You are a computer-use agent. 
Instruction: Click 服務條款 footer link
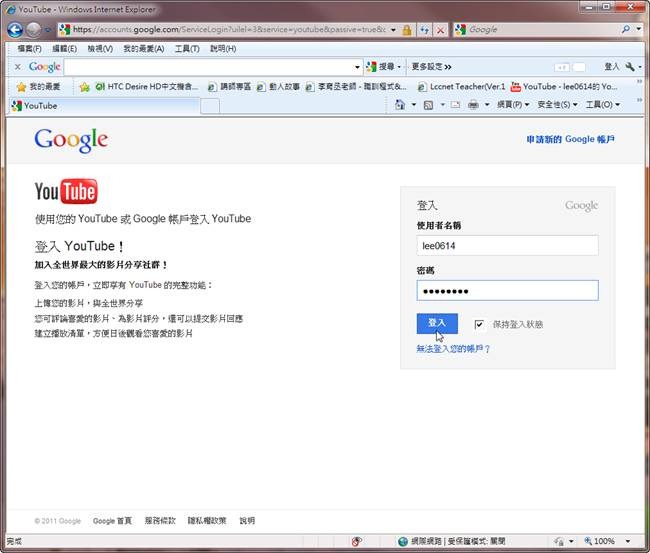click(160, 521)
